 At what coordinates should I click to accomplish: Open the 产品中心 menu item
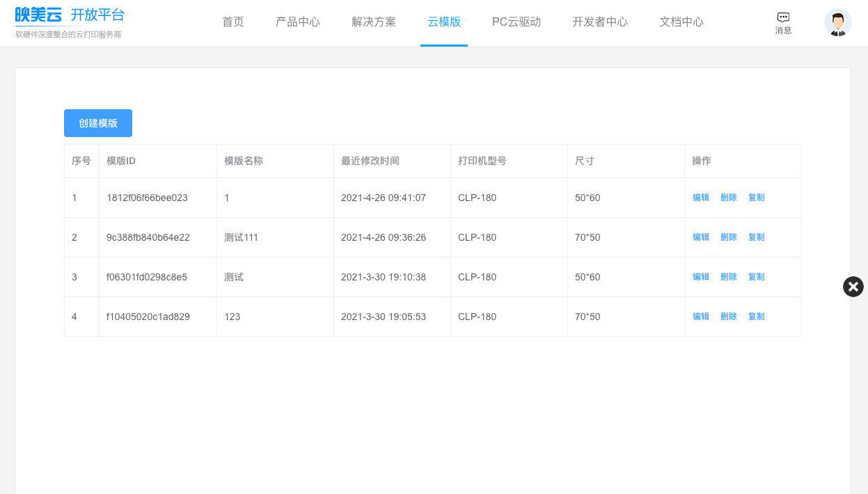pyautogui.click(x=298, y=22)
